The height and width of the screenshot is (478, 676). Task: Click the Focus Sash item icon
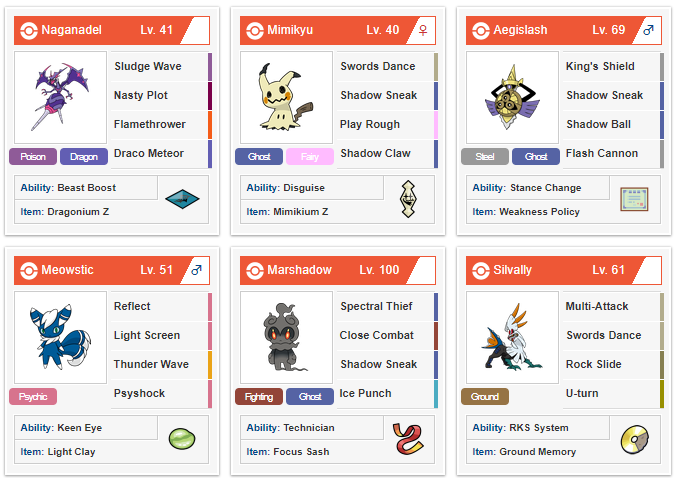tap(408, 439)
